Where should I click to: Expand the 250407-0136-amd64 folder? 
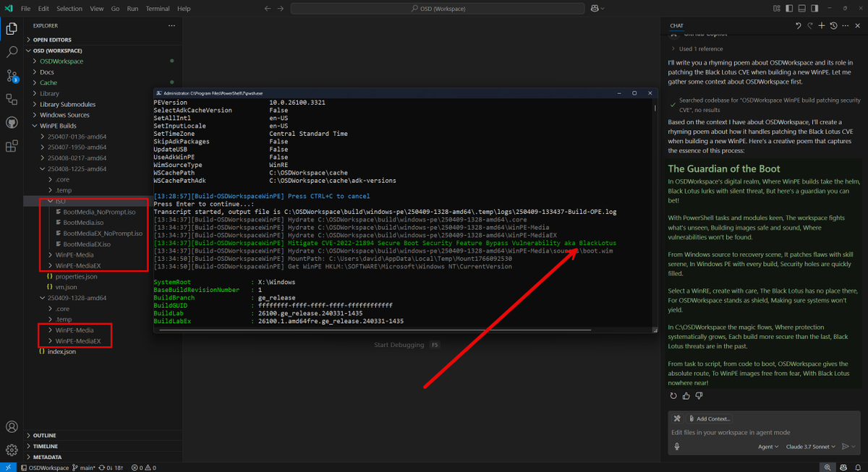(x=77, y=137)
